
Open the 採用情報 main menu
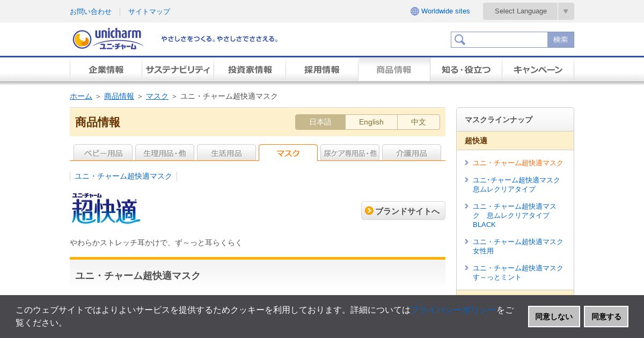point(321,70)
